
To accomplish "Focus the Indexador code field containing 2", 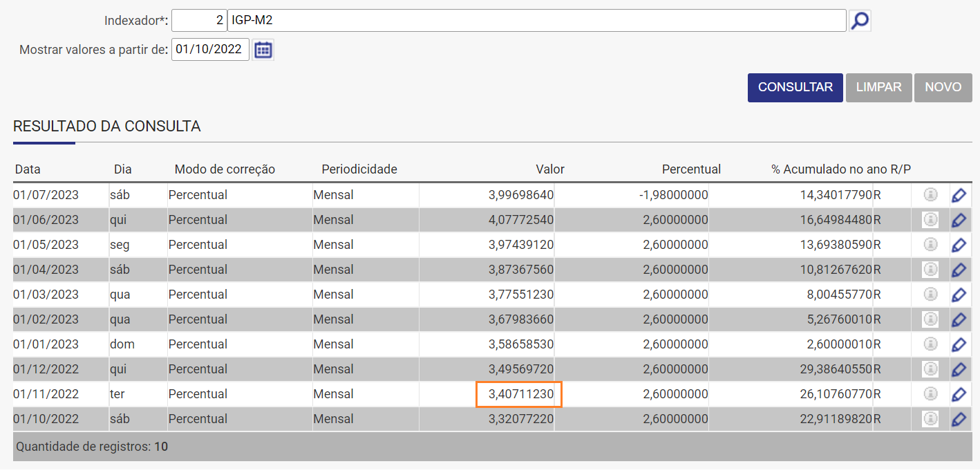I will (x=199, y=21).
